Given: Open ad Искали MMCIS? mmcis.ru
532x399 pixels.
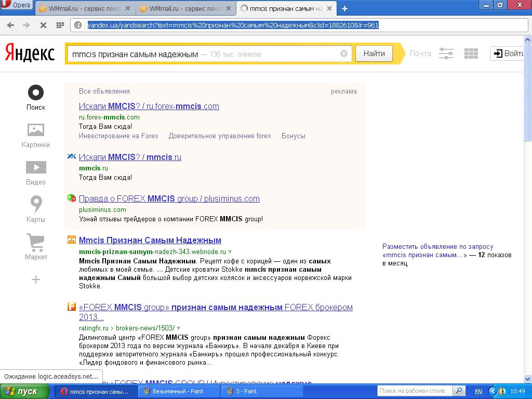Looking at the screenshot, I should 130,157.
